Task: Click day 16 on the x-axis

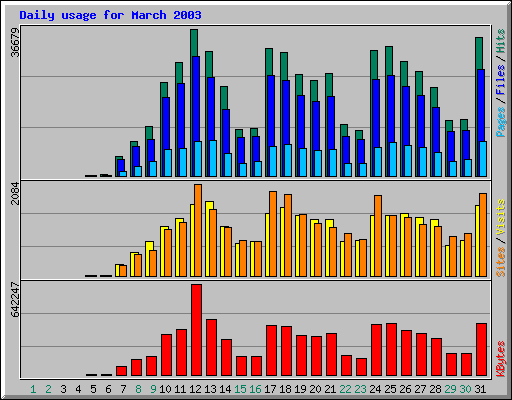Action: point(255,389)
